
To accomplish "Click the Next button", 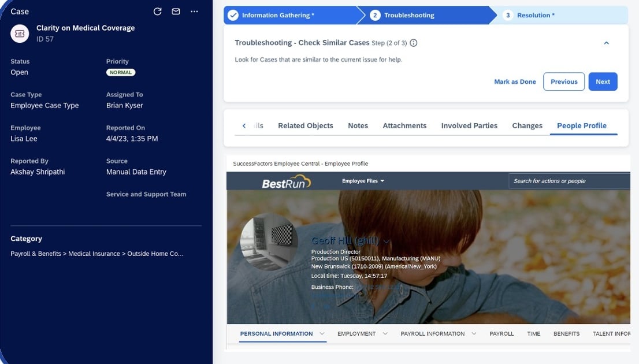I will tap(603, 81).
